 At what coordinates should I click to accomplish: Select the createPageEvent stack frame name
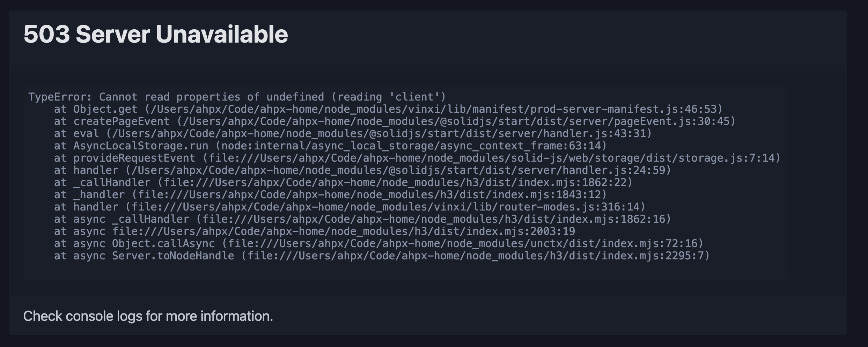tap(121, 121)
